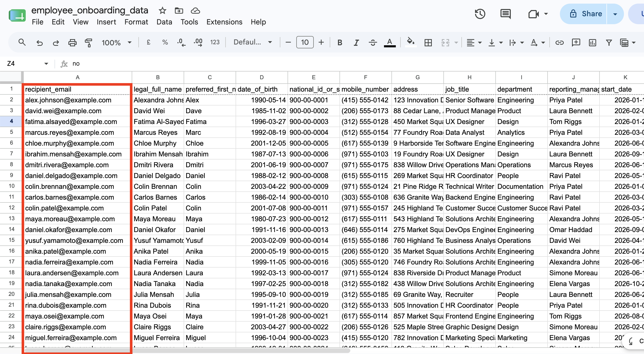644x354 pixels.
Task: Open the File menu
Action: pyautogui.click(x=38, y=22)
